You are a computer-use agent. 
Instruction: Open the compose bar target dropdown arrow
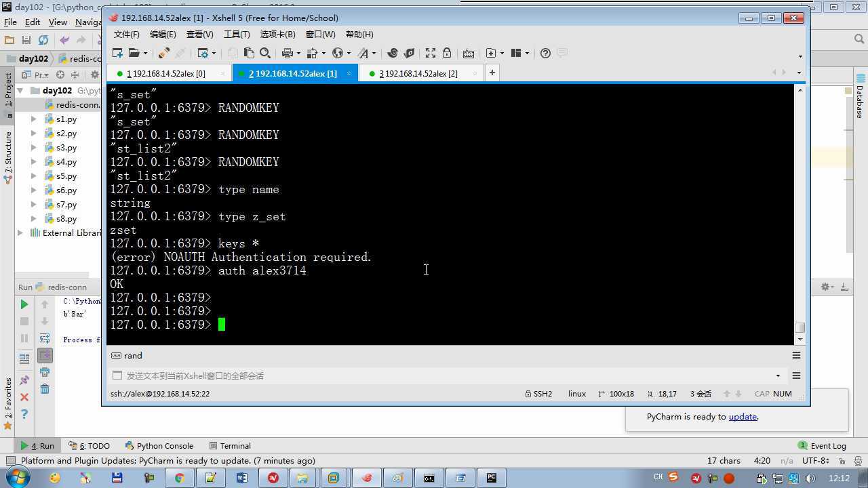click(x=778, y=375)
